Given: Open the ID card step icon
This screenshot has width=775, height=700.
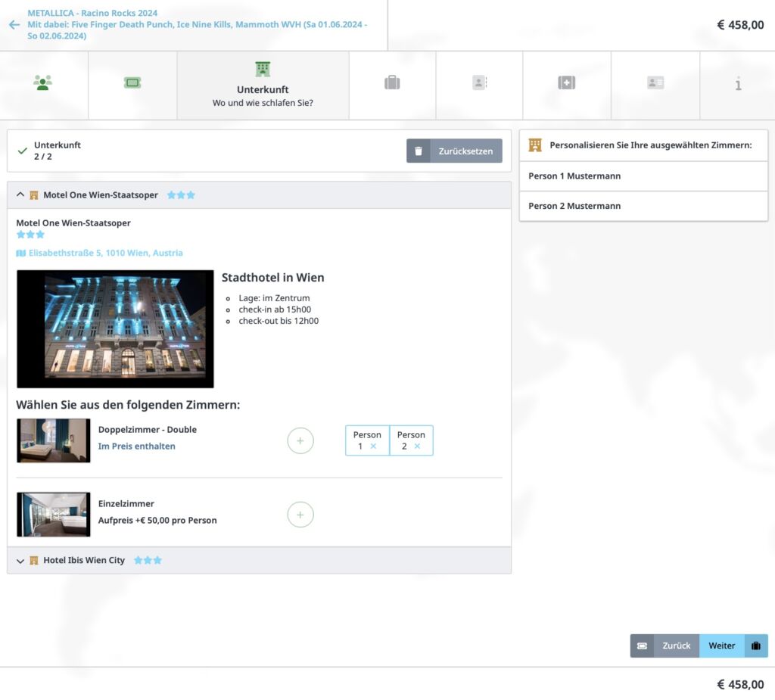Looking at the screenshot, I should click(655, 83).
